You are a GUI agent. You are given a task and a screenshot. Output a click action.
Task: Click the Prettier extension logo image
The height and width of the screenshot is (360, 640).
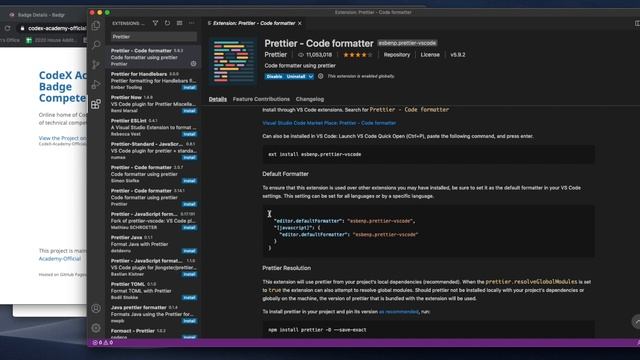233,61
